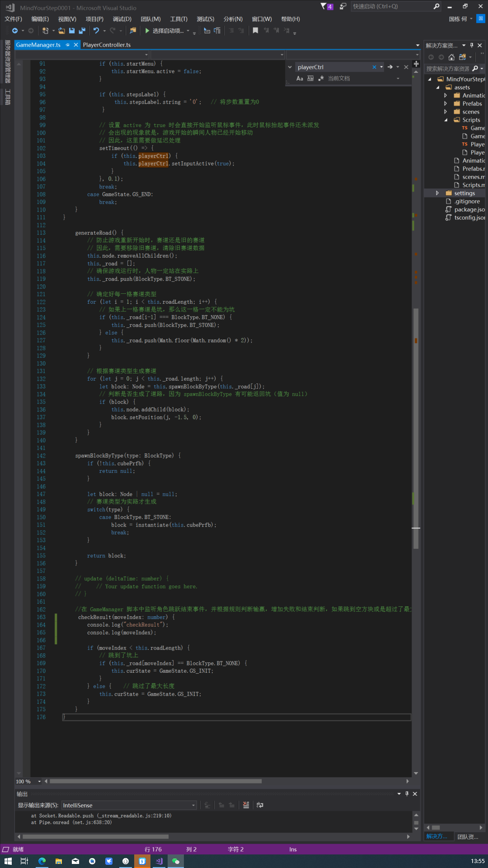Image resolution: width=488 pixels, height=868 pixels.
Task: Open the 帮助(H) menu
Action: (290, 19)
